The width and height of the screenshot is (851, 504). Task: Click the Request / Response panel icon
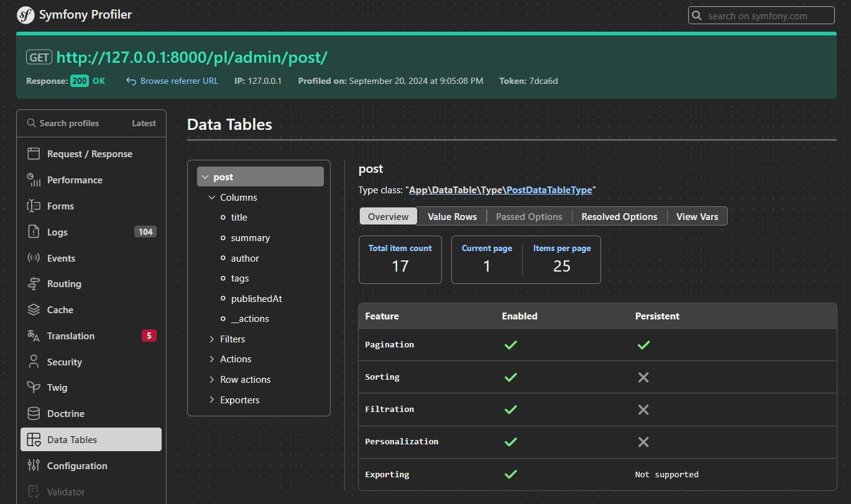tap(34, 154)
